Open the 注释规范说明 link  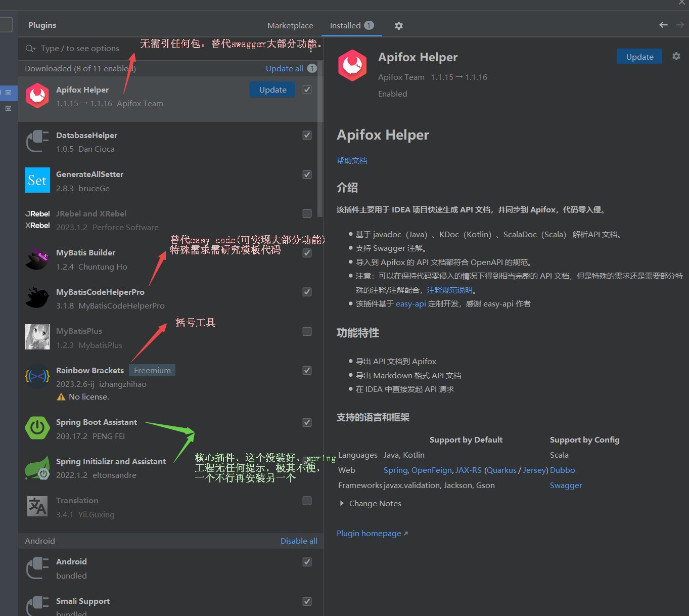(449, 290)
